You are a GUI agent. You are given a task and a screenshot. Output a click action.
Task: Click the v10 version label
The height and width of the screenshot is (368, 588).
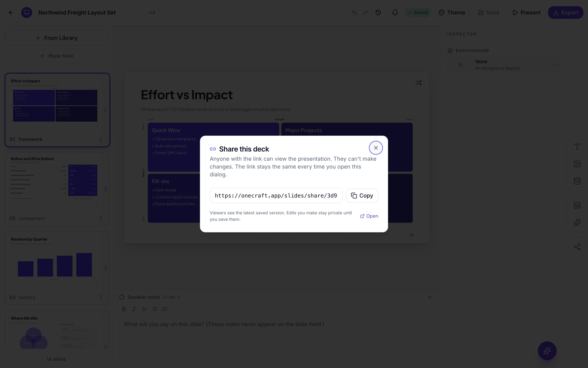152,12
